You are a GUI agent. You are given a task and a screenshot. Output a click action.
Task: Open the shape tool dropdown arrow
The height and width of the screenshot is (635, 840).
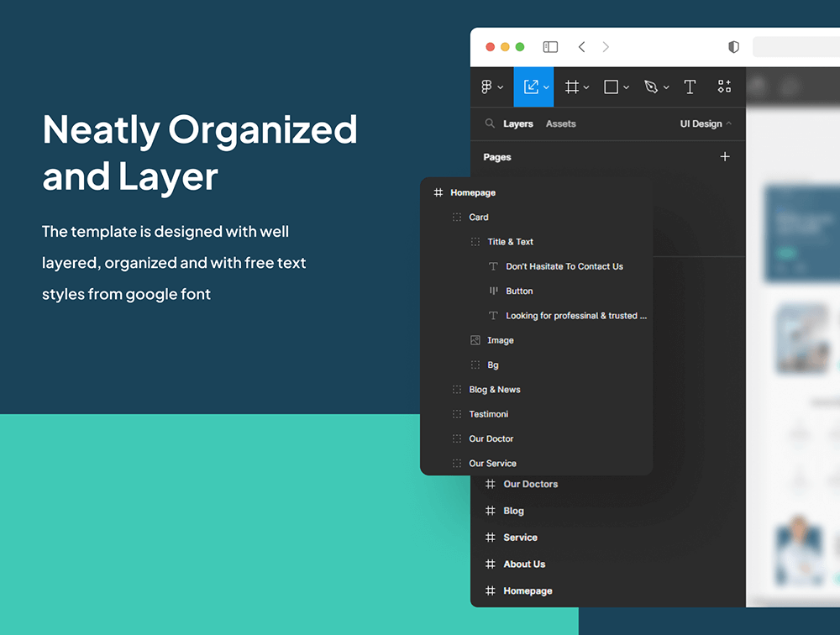[x=627, y=87]
